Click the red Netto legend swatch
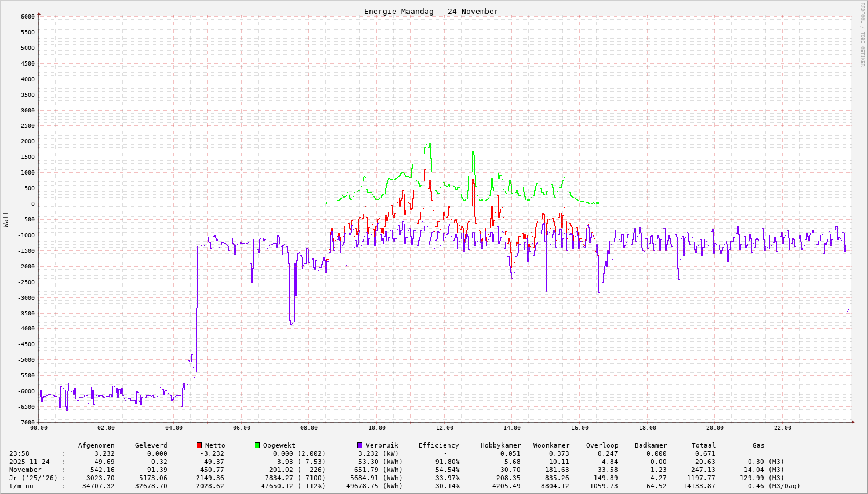Viewport: 868px width, 494px height. click(199, 445)
